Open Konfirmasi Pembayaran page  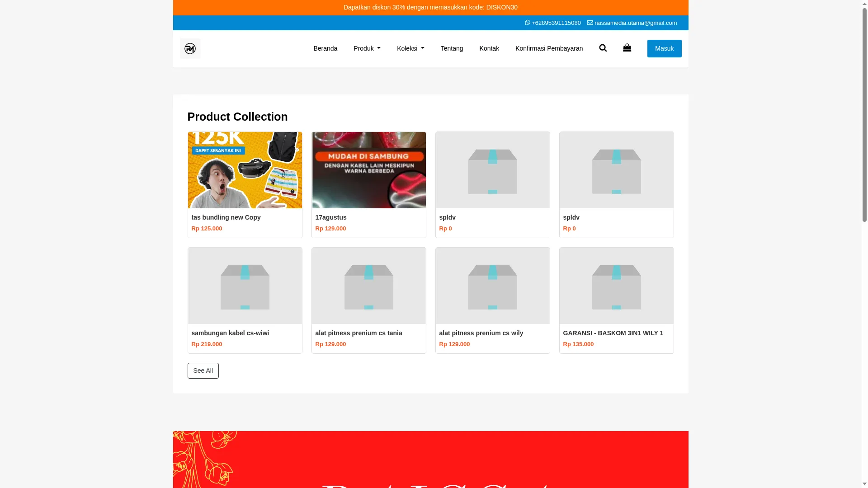(549, 48)
